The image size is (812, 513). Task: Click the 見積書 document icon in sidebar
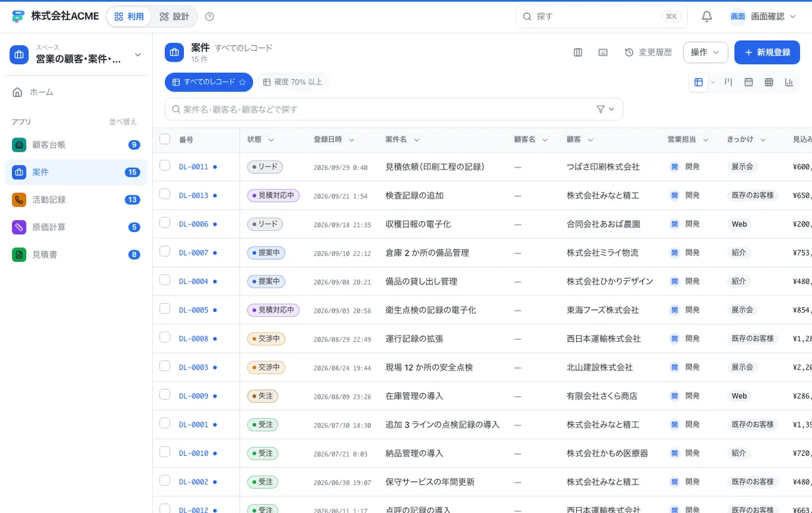pyautogui.click(x=19, y=255)
